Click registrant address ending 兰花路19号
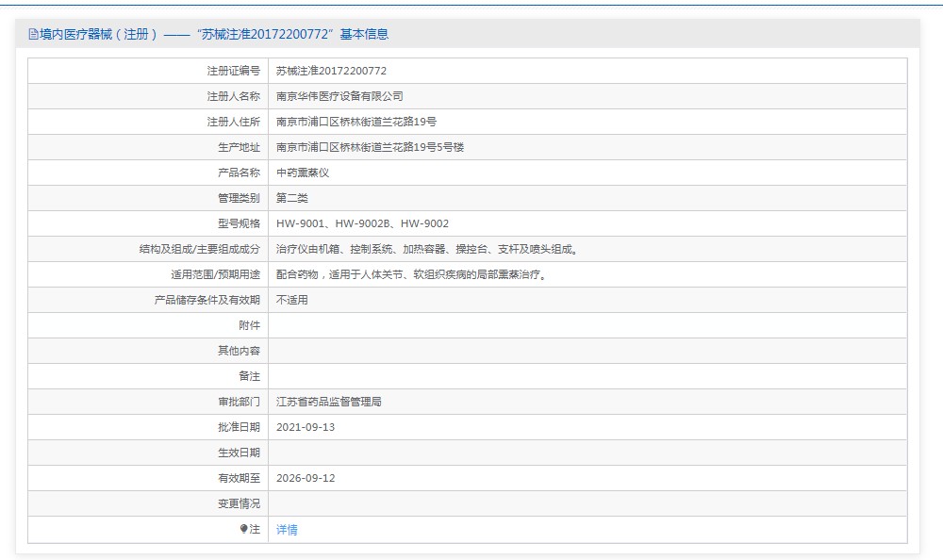 pyautogui.click(x=356, y=122)
